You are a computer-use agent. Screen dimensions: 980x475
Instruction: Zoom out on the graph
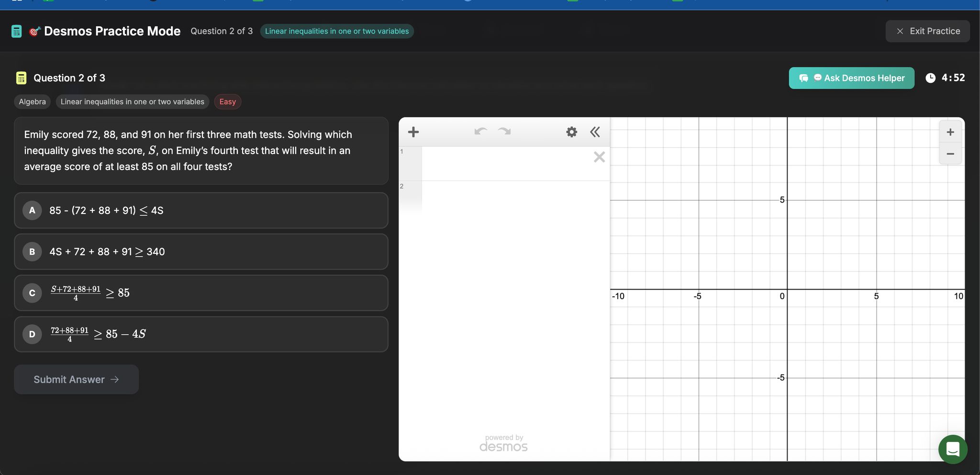pyautogui.click(x=950, y=154)
